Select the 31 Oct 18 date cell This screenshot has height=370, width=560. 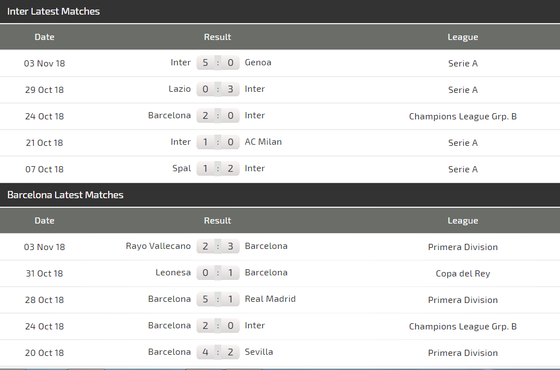44,274
